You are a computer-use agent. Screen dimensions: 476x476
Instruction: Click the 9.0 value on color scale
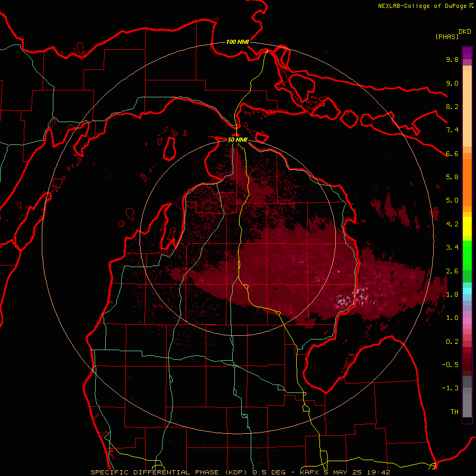452,83
